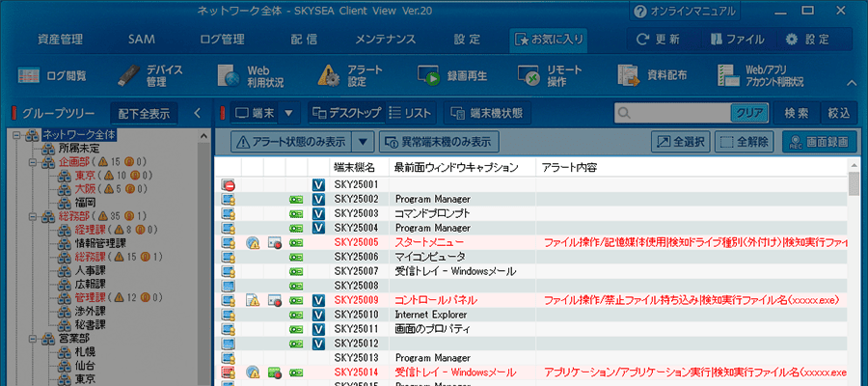The width and height of the screenshot is (868, 386).
Task: Open the ログ閲覧 log viewer icon
Action: point(28,75)
